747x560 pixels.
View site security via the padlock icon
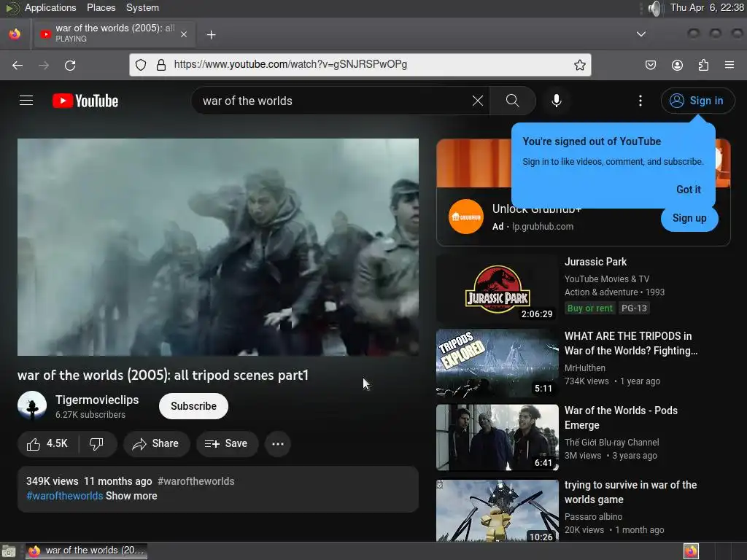(x=161, y=65)
